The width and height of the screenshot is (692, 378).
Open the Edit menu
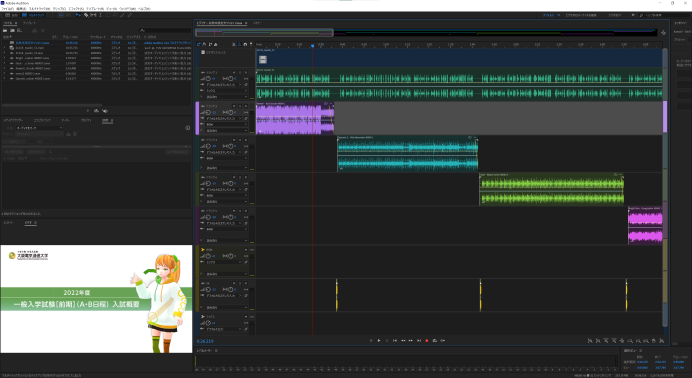click(20, 8)
